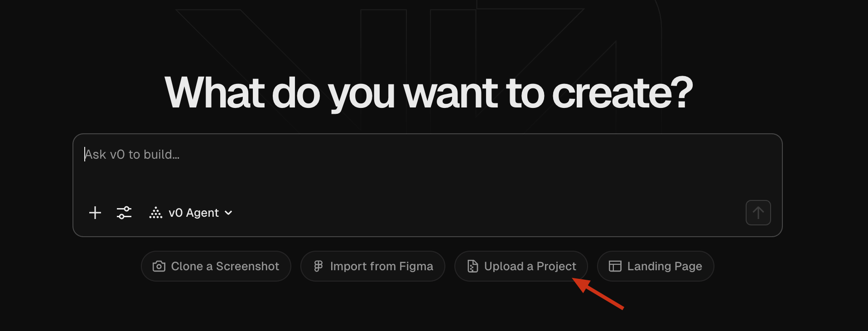Open the sliders settings icon
The height and width of the screenshot is (331, 868).
pos(124,213)
